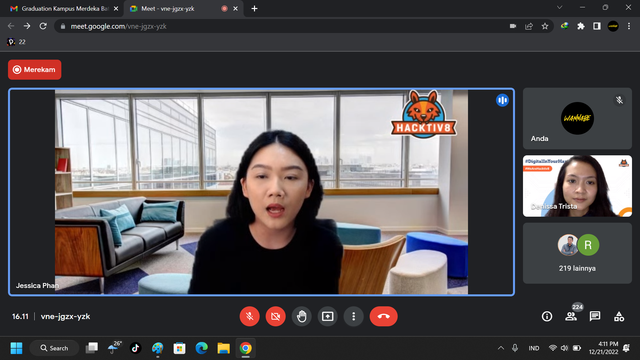Image resolution: width=640 pixels, height=360 pixels.
Task: Close the Meet browser tab
Action: 236,9
